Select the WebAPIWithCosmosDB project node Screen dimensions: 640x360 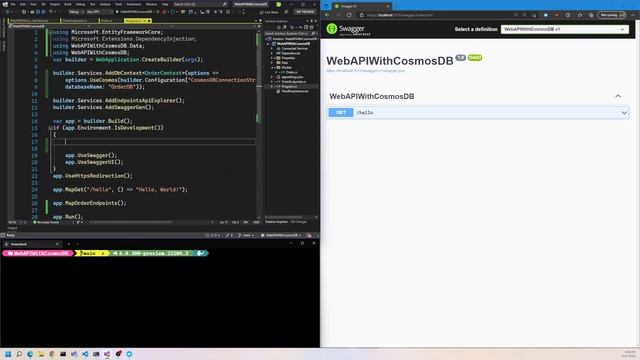point(293,44)
